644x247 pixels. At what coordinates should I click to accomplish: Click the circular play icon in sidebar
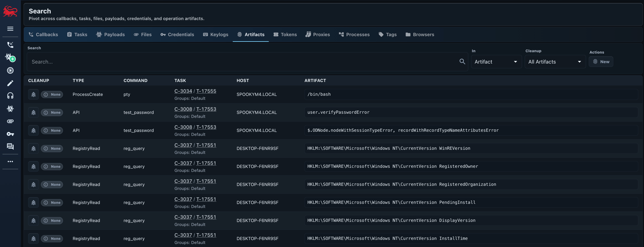tap(10, 71)
